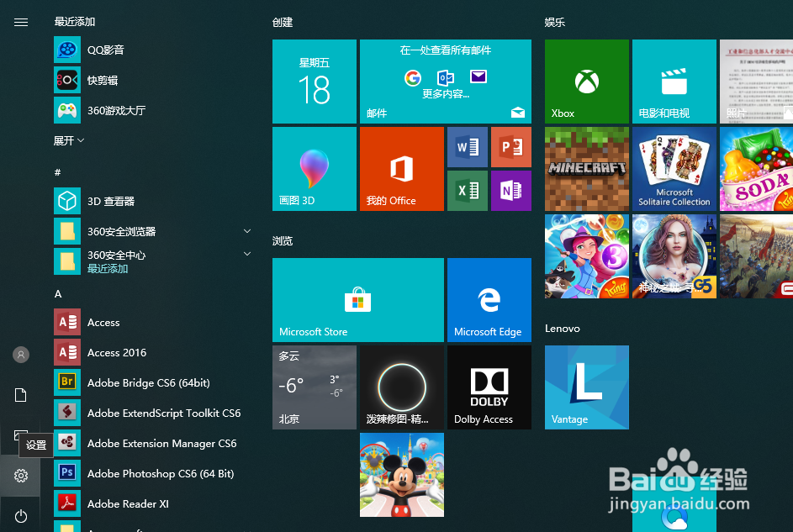Click the # section header
This screenshot has height=532, width=793.
58,172
